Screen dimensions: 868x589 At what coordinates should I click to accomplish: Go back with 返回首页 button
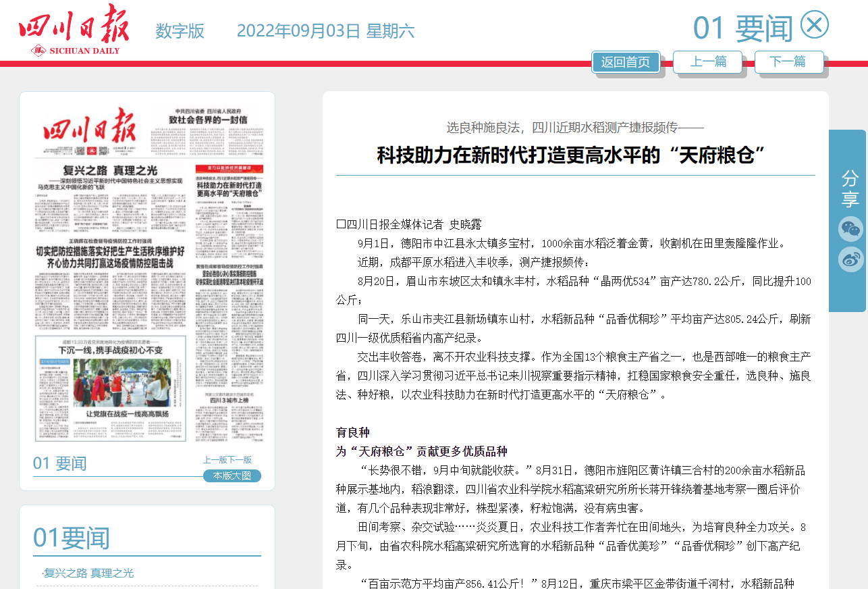pos(626,62)
